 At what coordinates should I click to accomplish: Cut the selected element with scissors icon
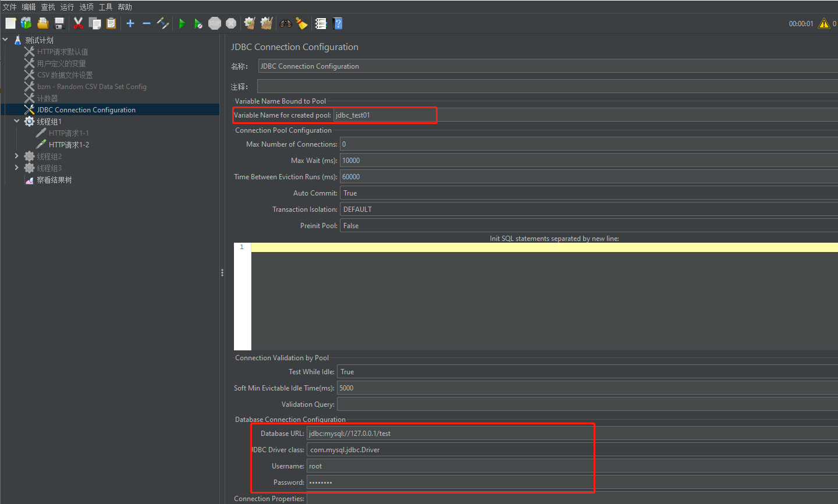[78, 23]
